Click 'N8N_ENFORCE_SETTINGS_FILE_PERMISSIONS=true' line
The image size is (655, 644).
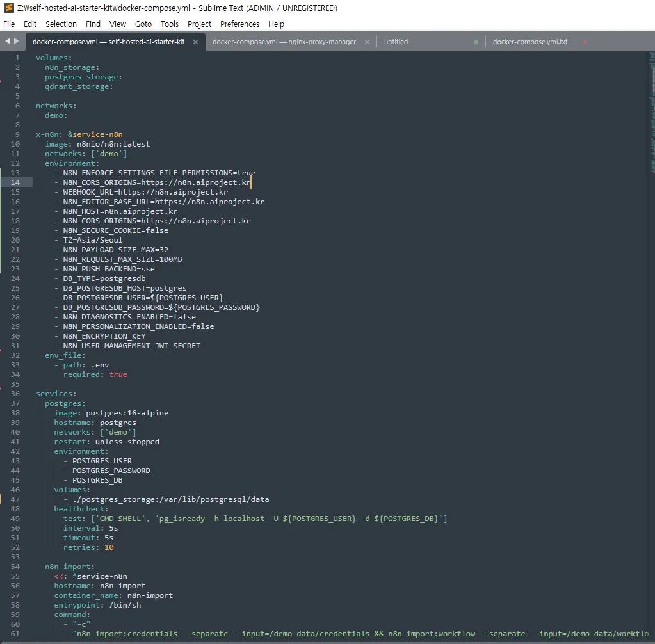click(x=159, y=173)
